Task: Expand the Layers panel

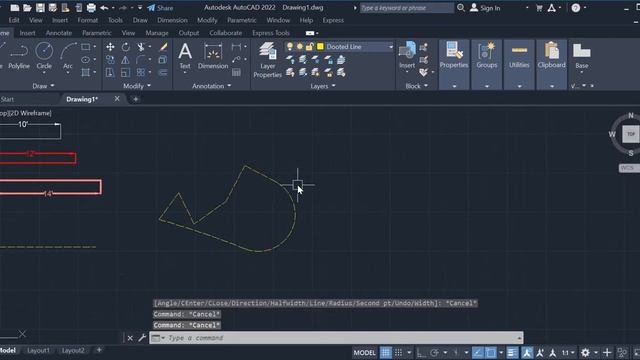Action: (323, 86)
